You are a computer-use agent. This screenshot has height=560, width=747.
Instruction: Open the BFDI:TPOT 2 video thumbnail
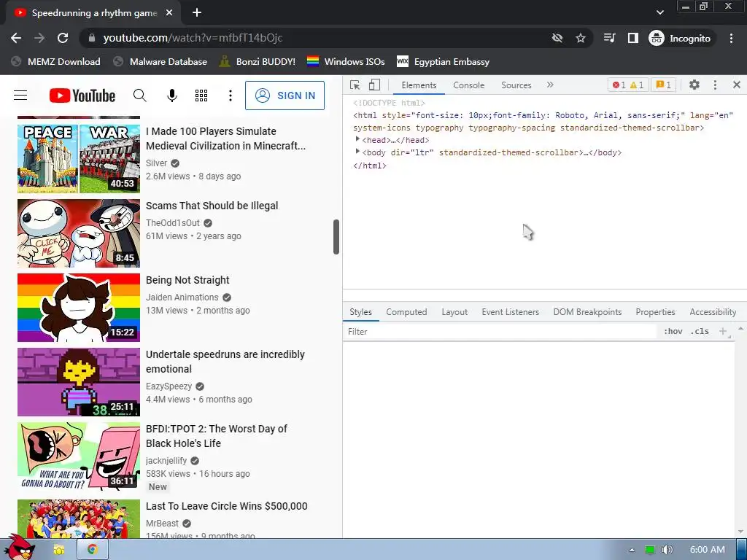tap(79, 456)
